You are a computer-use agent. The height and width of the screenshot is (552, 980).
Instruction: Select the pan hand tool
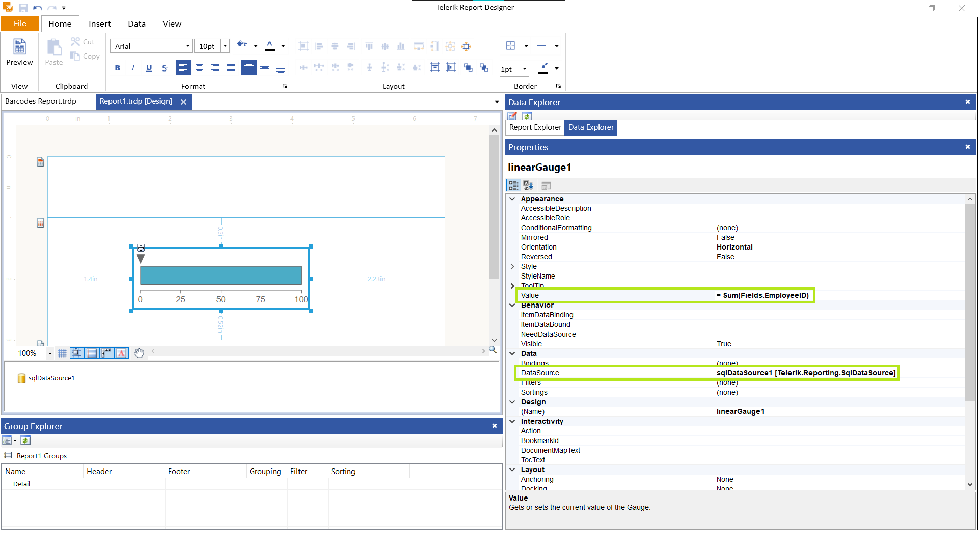pyautogui.click(x=139, y=353)
